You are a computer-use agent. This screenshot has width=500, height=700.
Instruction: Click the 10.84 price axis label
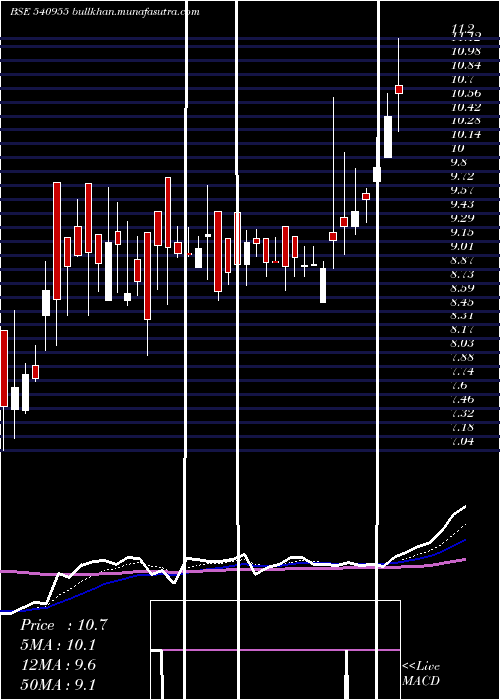click(x=466, y=65)
